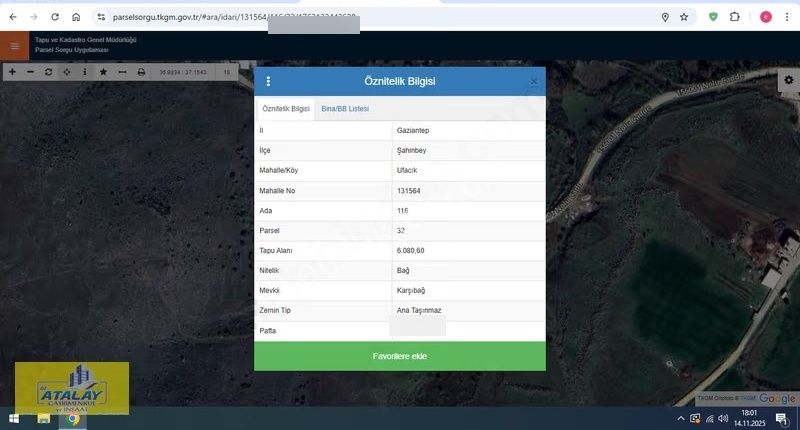
Task: Open favorites with the star icon
Action: (x=103, y=72)
